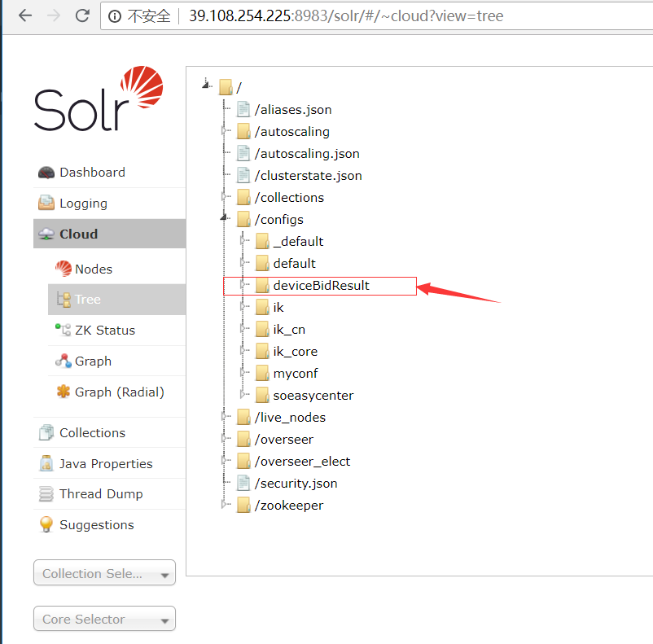Expand the myconf folder triangle
The height and width of the screenshot is (644, 653).
tap(243, 373)
